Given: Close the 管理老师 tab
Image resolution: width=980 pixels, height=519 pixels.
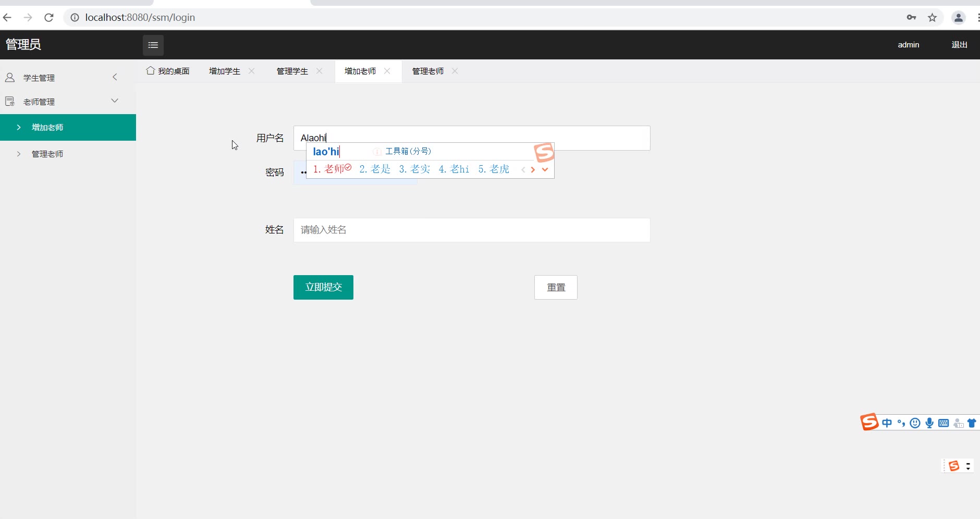Looking at the screenshot, I should [455, 71].
